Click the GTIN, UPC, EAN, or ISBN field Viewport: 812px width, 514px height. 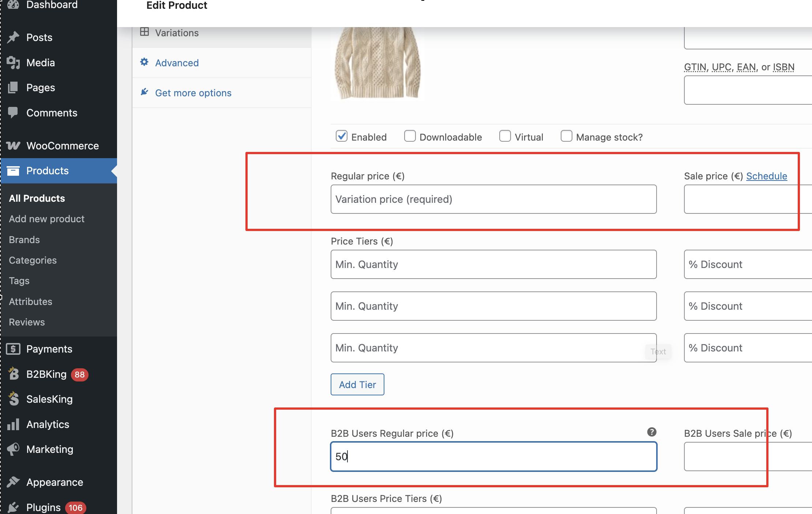coord(748,90)
